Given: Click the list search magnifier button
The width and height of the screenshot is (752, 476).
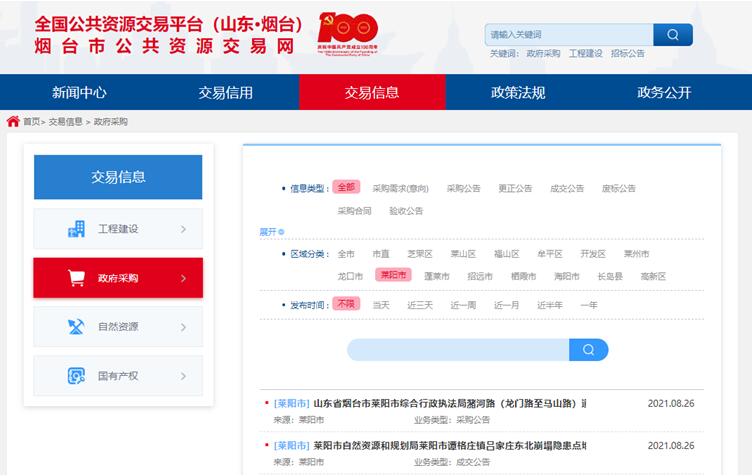Looking at the screenshot, I should [x=589, y=350].
